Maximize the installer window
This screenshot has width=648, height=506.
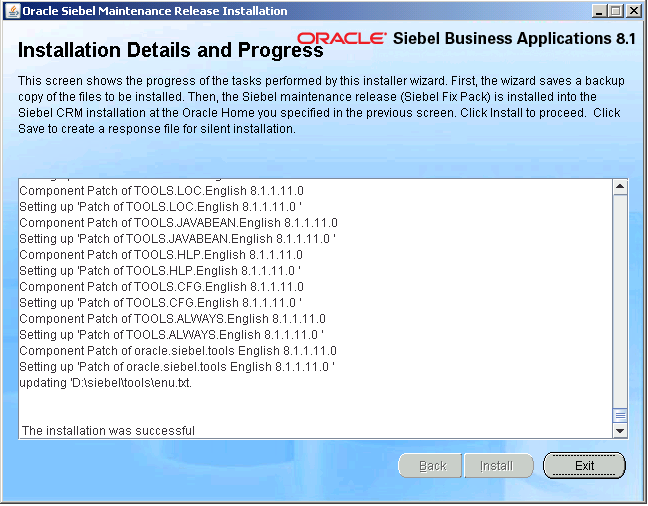[615, 10]
